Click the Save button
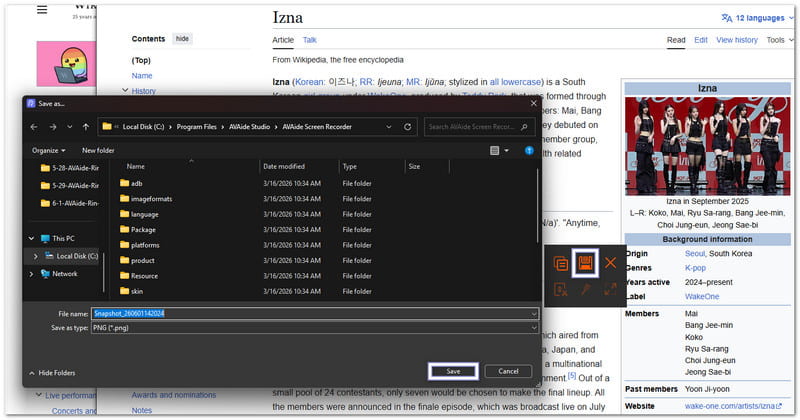The image size is (800, 420). point(453,372)
